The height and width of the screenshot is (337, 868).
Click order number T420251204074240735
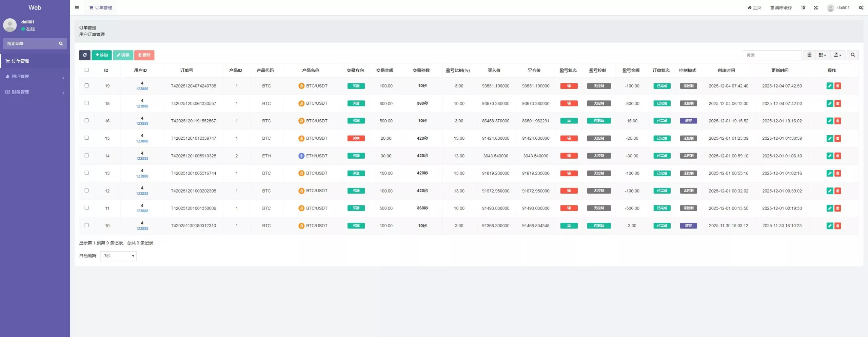point(193,86)
